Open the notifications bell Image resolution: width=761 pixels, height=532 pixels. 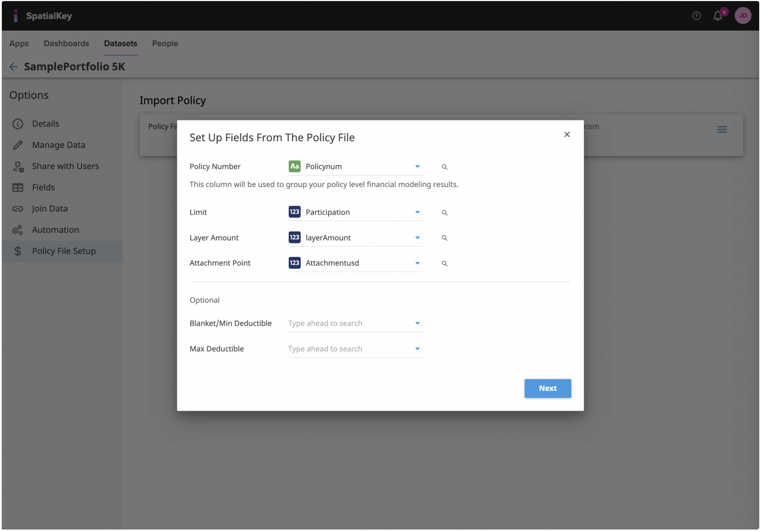tap(717, 16)
